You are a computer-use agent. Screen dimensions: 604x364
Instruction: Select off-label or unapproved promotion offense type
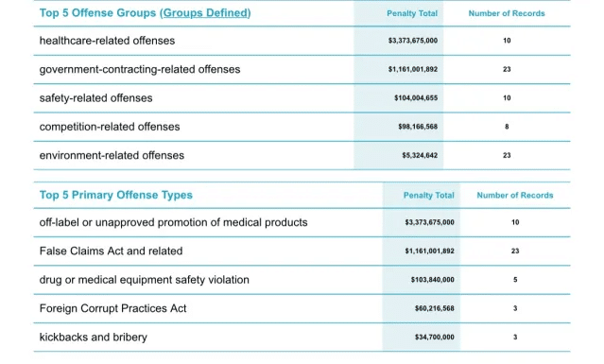click(x=173, y=222)
